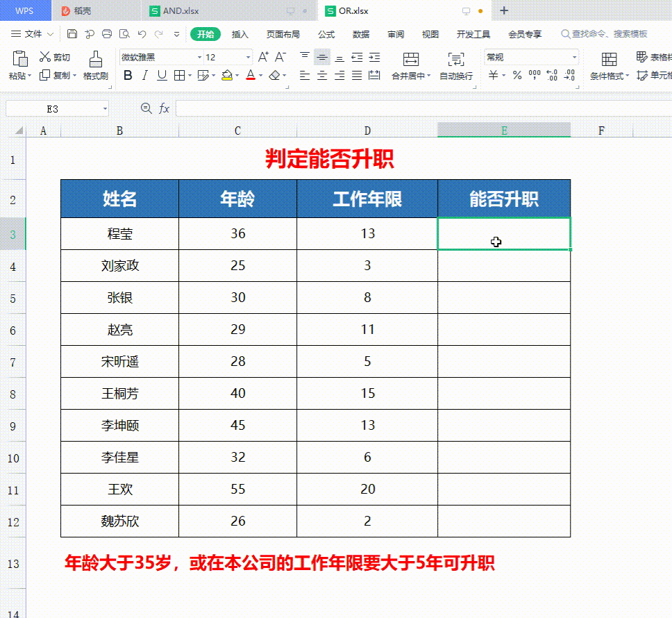Expand the Name Box dropdown arrow
Viewport: 672px width, 618px height.
coord(105,109)
